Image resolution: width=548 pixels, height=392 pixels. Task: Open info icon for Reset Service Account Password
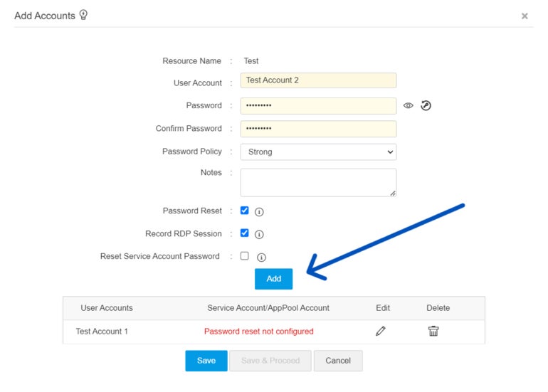pyautogui.click(x=261, y=258)
